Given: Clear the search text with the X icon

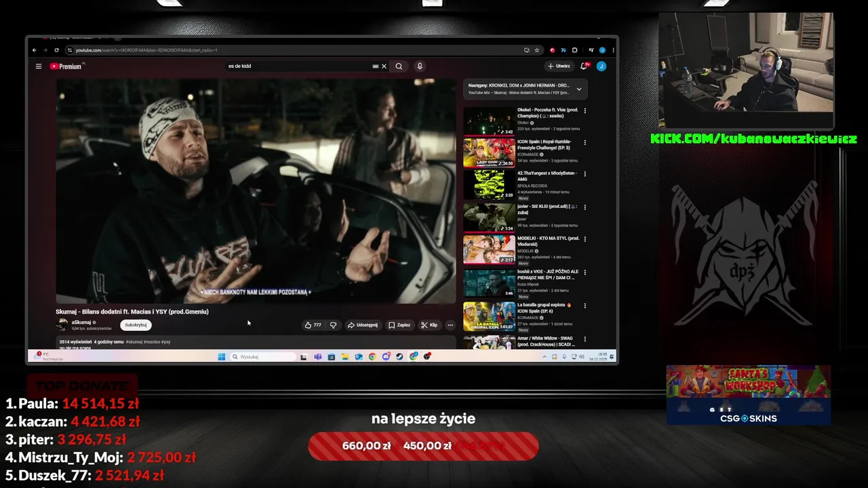Looking at the screenshot, I should [x=384, y=66].
